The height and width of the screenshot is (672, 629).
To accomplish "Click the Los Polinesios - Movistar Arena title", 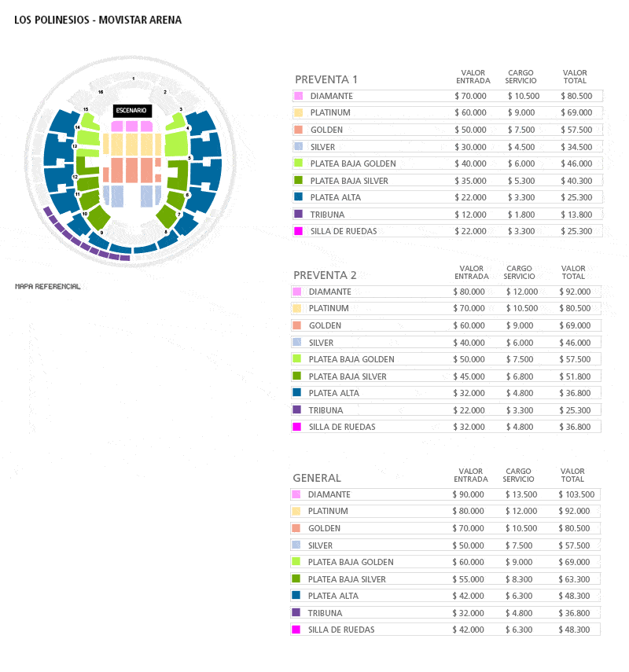I will point(97,20).
